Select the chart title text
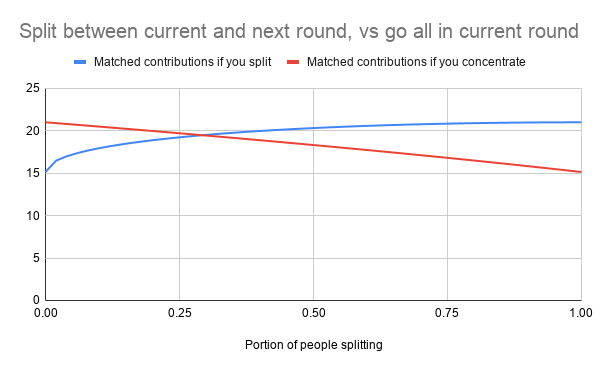The width and height of the screenshot is (600, 371). pyautogui.click(x=299, y=31)
